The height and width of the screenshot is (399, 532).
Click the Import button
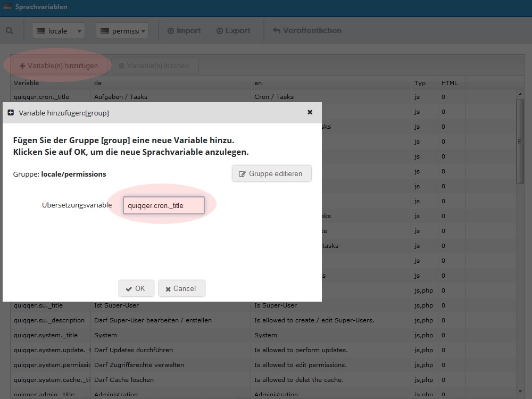click(184, 30)
